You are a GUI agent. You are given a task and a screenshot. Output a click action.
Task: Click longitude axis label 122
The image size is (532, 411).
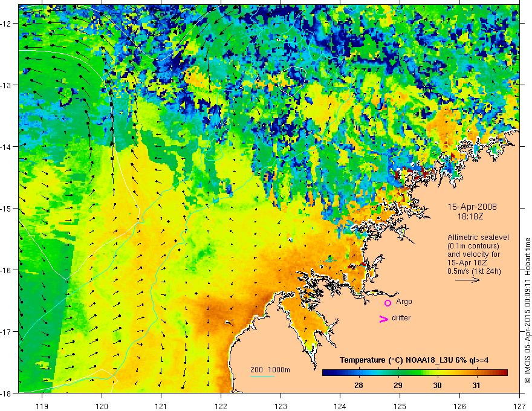coord(221,406)
